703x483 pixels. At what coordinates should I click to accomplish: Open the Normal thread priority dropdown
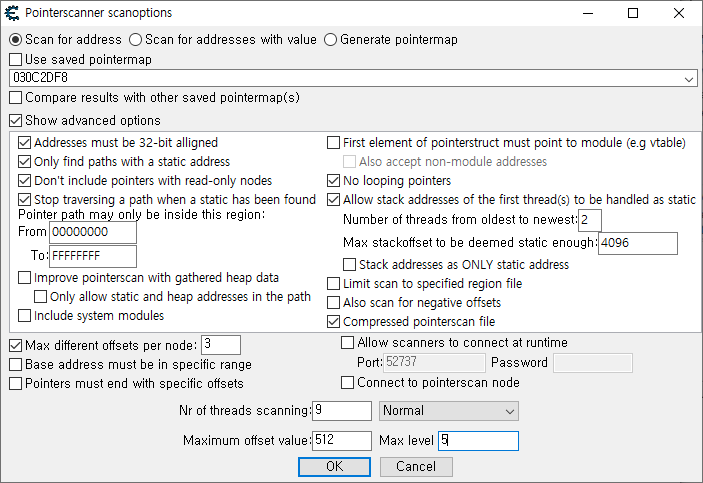coord(448,411)
